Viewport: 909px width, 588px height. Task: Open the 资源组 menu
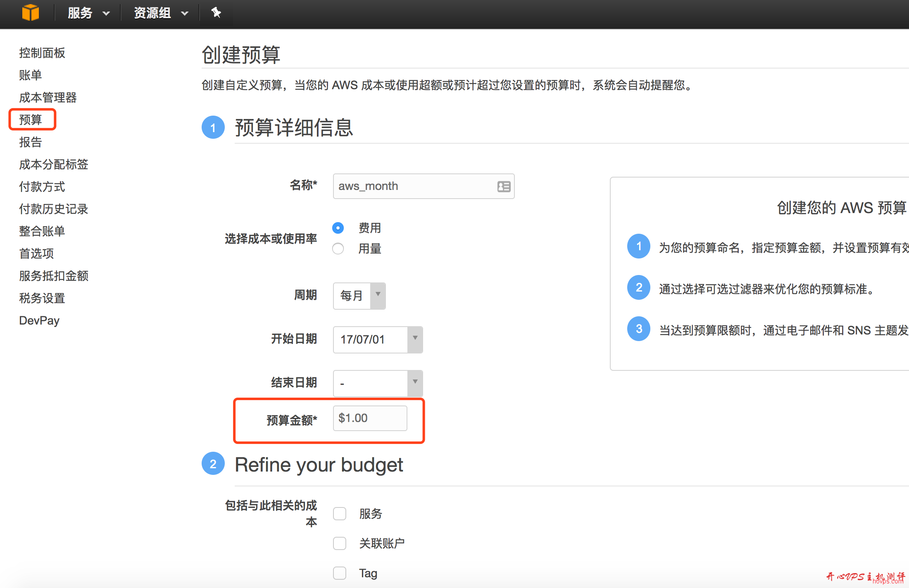(152, 13)
